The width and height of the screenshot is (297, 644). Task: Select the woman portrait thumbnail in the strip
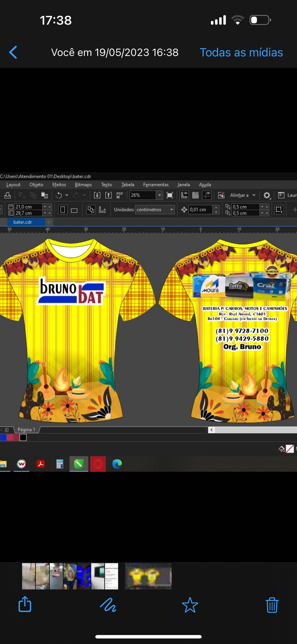tap(70, 576)
